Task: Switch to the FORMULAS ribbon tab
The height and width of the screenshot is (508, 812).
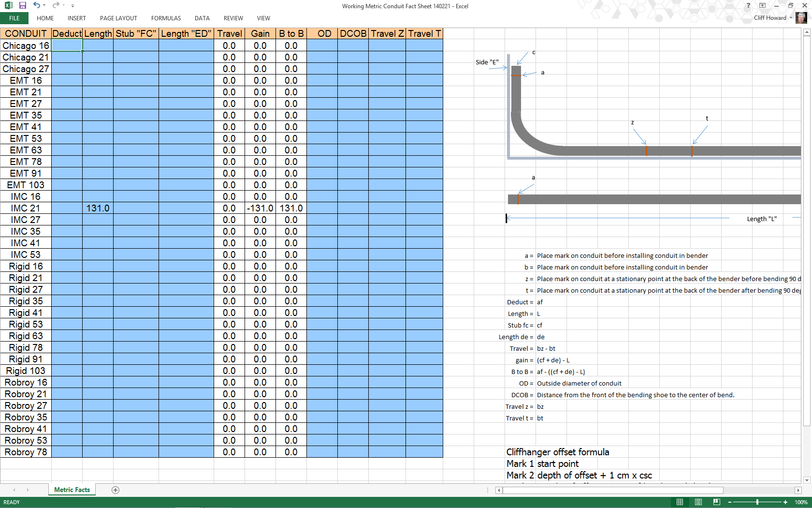Action: click(166, 18)
